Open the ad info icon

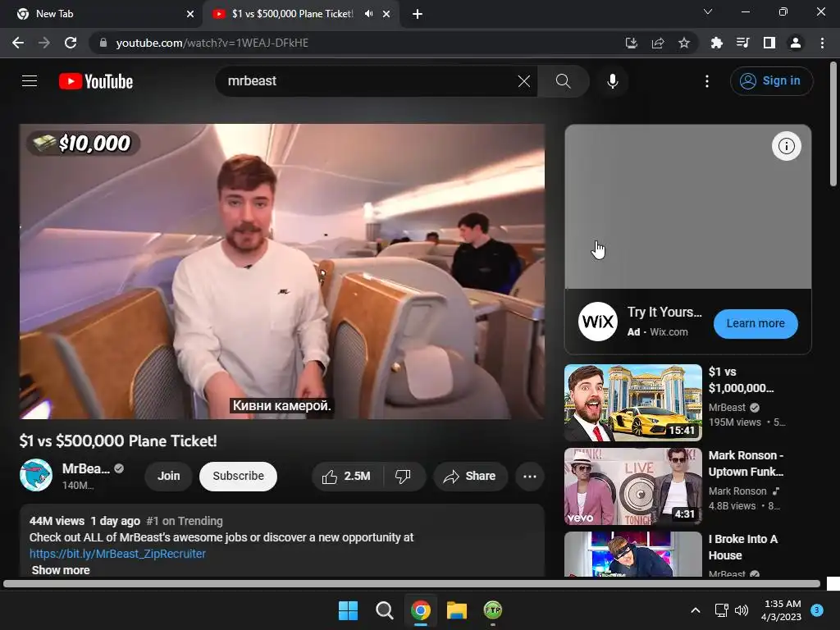point(786,146)
